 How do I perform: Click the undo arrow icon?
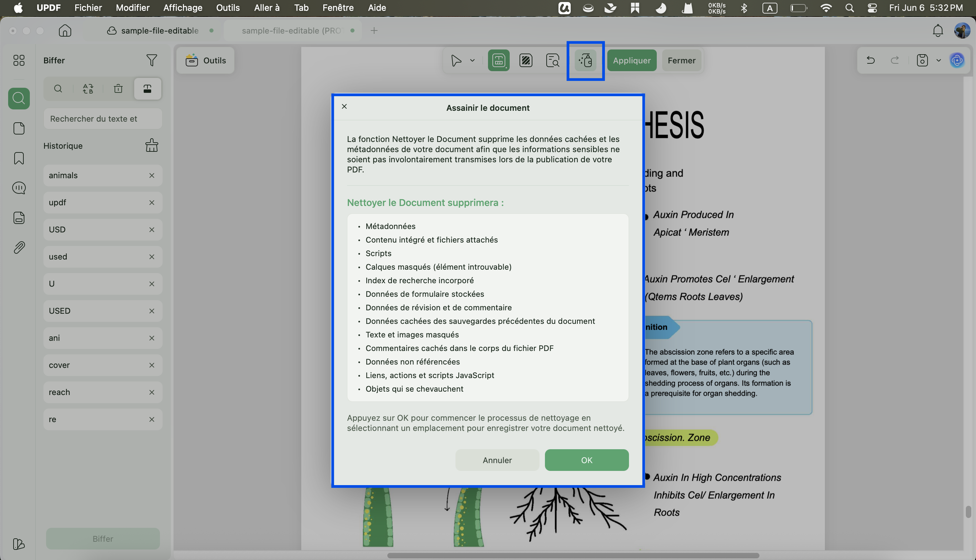click(871, 60)
